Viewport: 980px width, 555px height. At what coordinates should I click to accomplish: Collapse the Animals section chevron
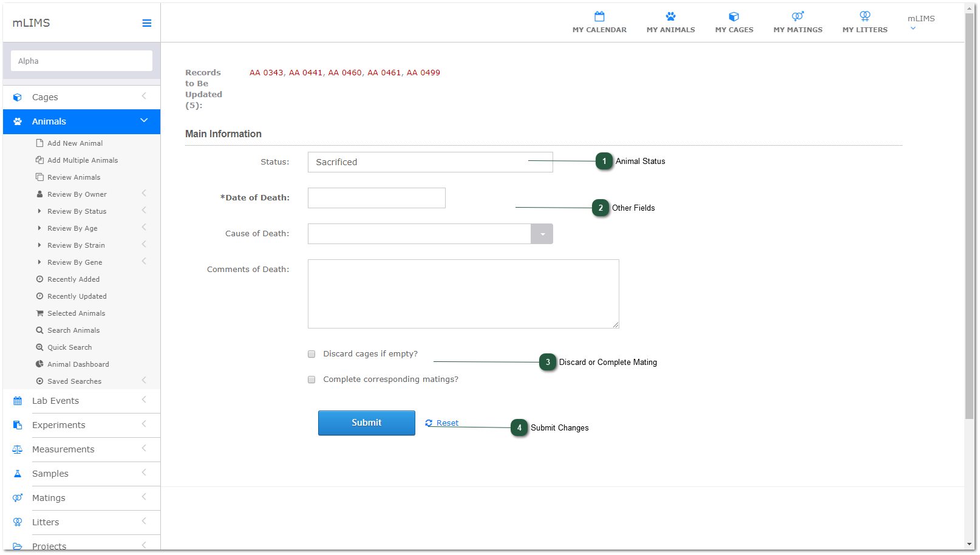[x=144, y=120]
